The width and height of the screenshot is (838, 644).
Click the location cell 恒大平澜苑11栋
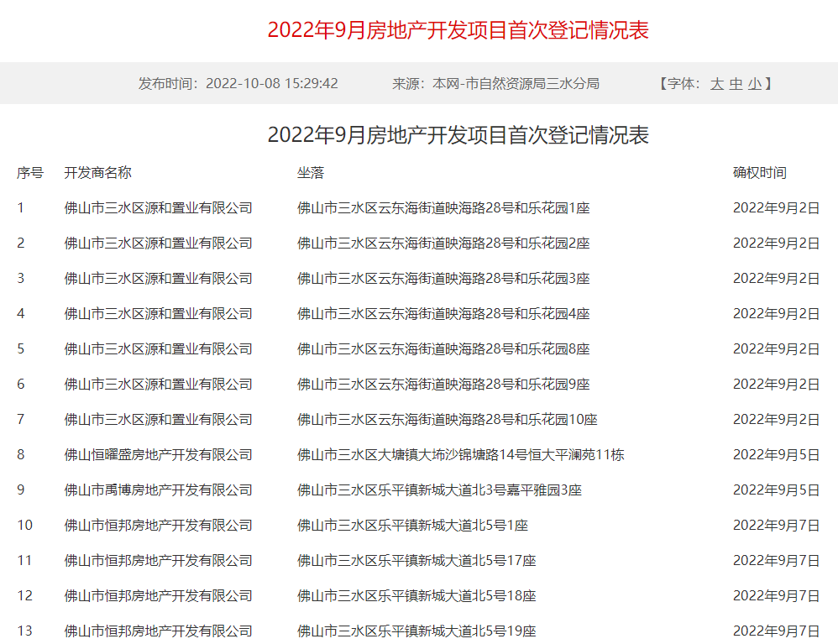click(460, 455)
